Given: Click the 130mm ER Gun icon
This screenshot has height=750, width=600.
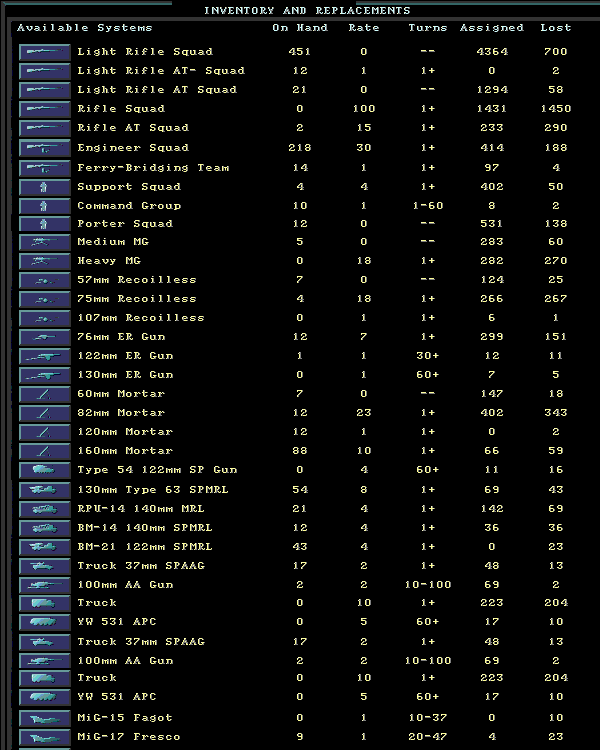Looking at the screenshot, I should click(x=45, y=375).
